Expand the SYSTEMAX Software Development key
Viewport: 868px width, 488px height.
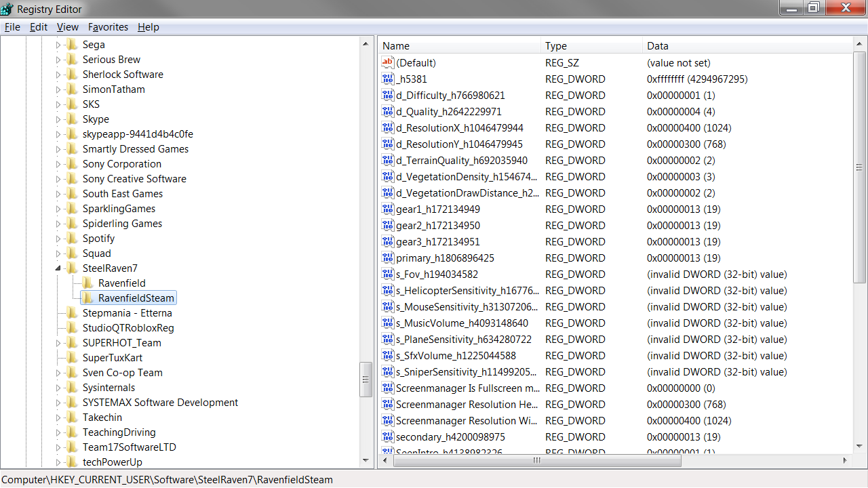(58, 403)
